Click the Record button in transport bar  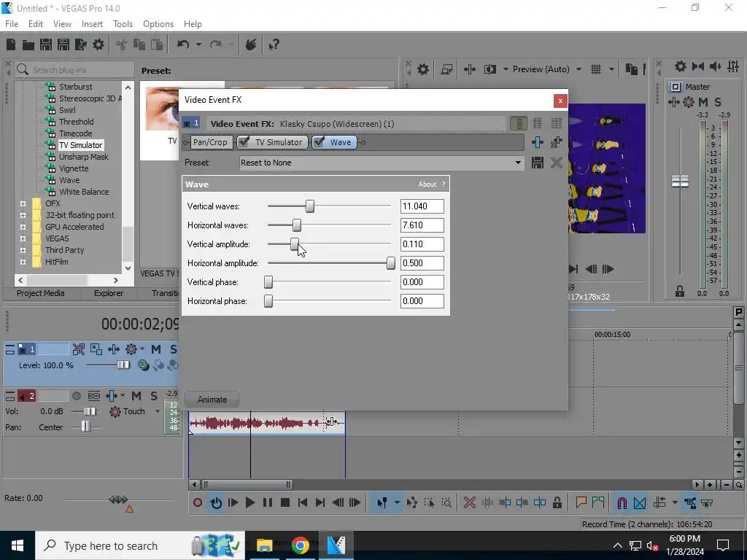pos(198,503)
